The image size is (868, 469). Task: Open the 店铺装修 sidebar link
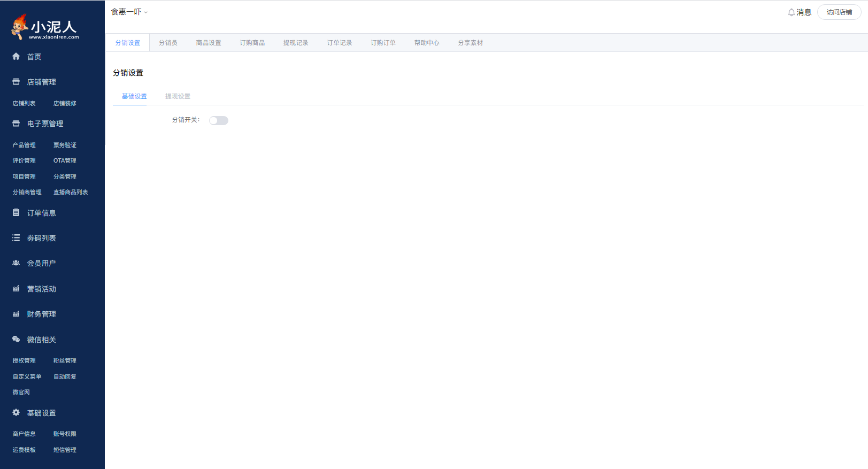[65, 103]
